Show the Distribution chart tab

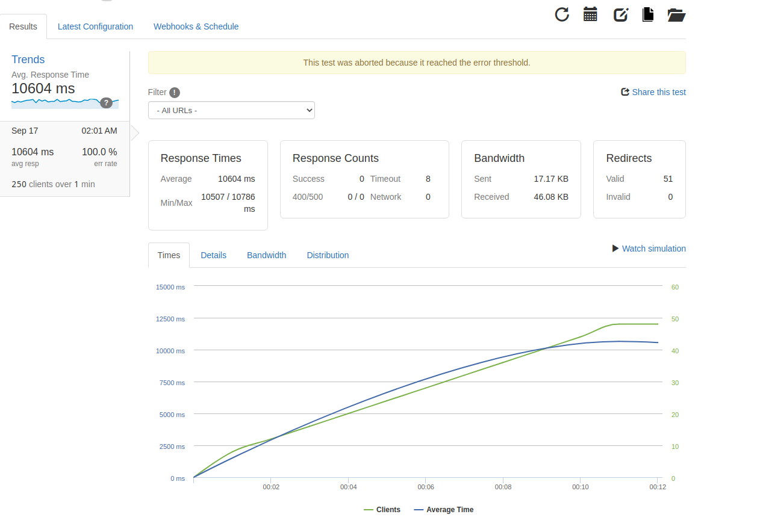[x=328, y=255]
